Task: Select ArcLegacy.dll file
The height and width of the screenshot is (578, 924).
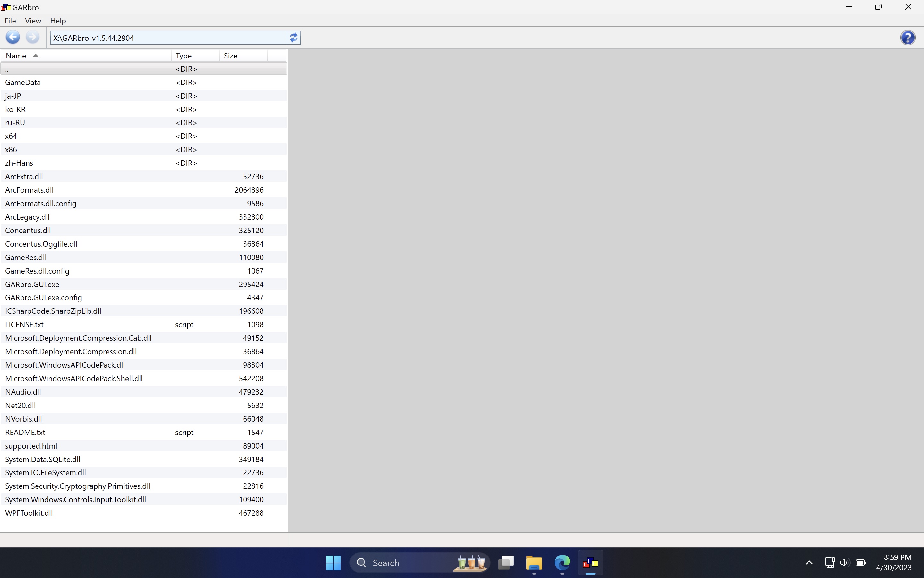Action: tap(143, 217)
